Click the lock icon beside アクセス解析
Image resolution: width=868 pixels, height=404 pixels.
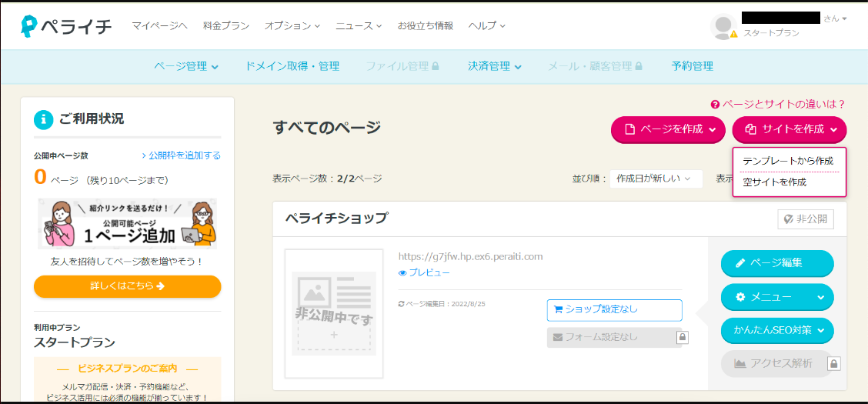click(x=834, y=363)
